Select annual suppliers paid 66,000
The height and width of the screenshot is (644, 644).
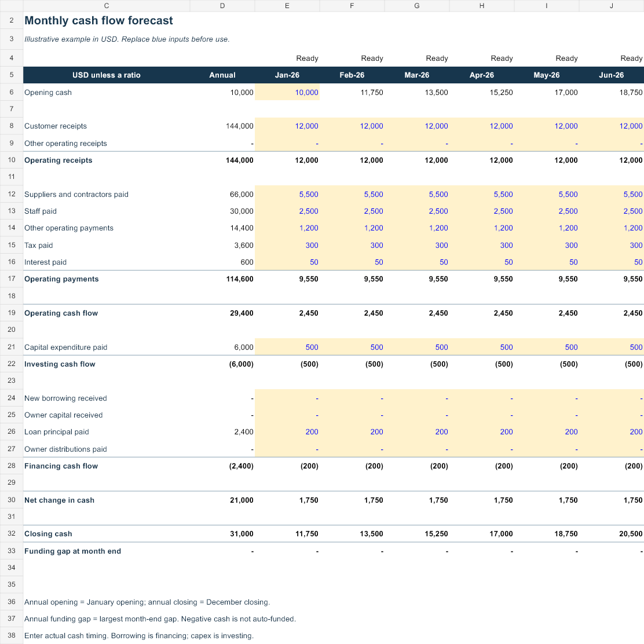pyautogui.click(x=222, y=194)
